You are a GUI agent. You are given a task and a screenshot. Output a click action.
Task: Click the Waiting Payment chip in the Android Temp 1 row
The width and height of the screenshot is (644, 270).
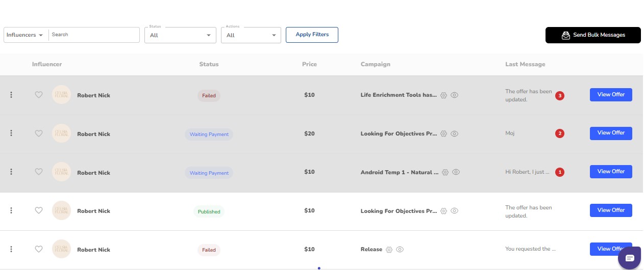point(209,173)
